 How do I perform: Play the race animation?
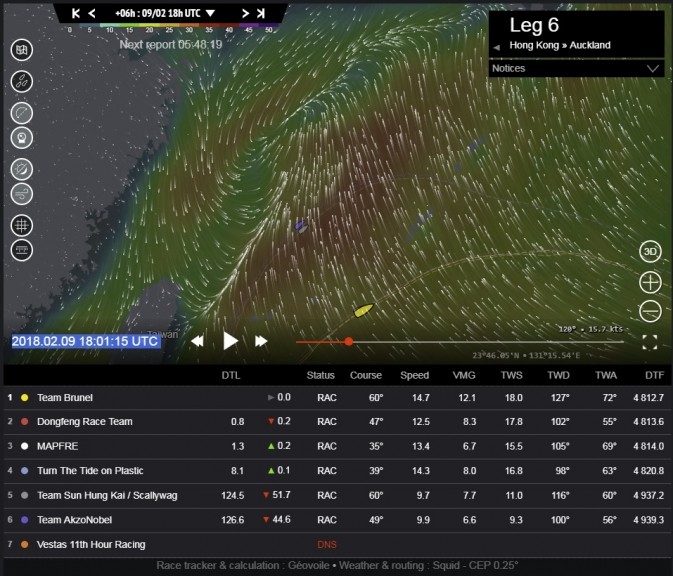[230, 341]
